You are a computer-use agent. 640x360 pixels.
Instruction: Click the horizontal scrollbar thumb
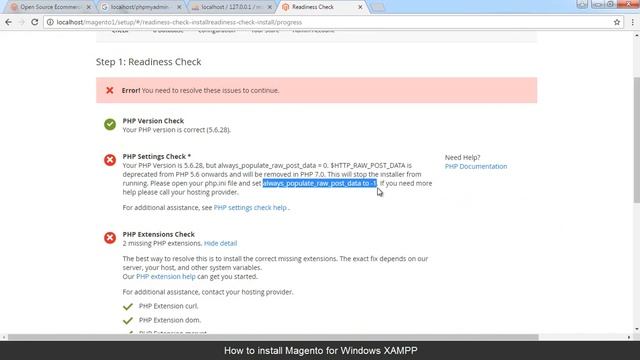[273, 337]
